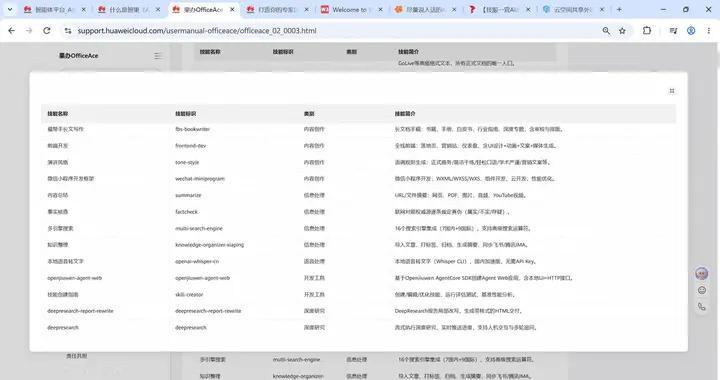Screen dimensions: 720x380
Task: Expand the tab search dropdown arrow
Action: pyautogui.click(x=10, y=9)
